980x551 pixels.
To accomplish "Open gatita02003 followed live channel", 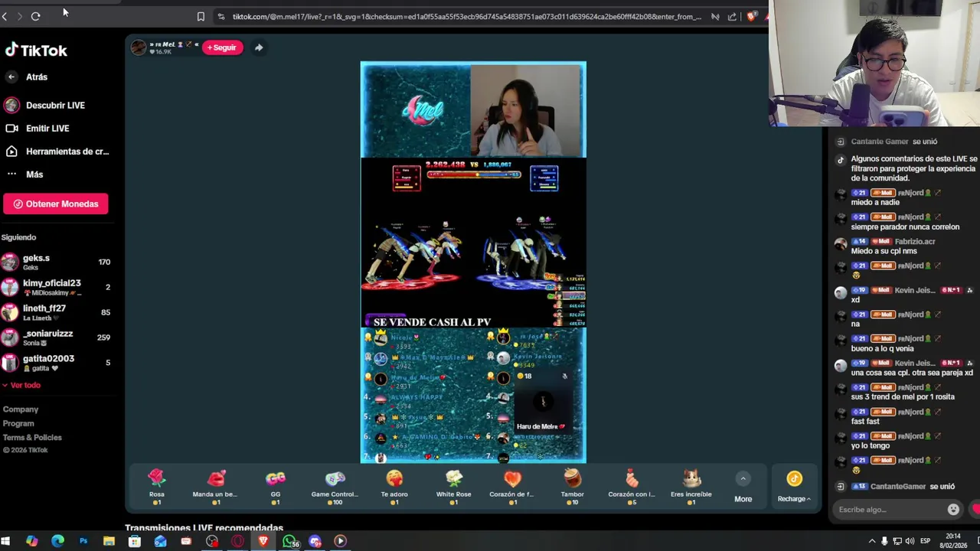I will (56, 362).
